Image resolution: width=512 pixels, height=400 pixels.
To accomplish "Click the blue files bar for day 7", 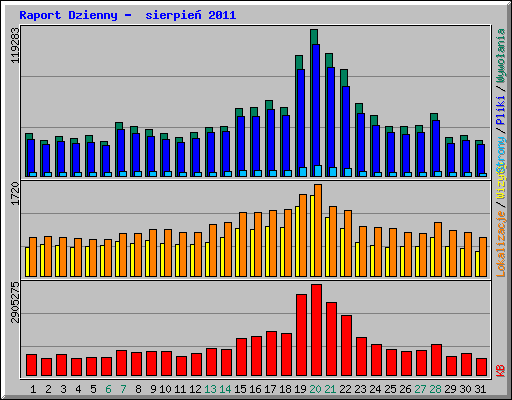I will [121, 153].
